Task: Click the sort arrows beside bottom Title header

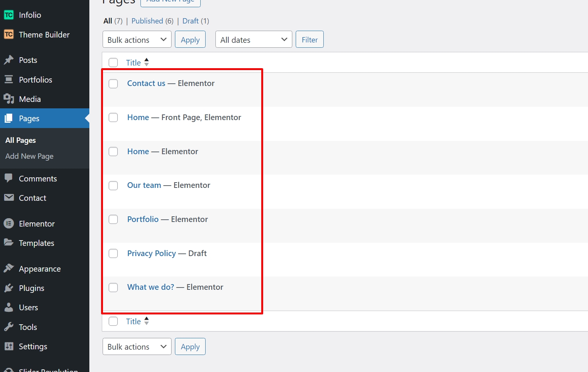Action: point(147,321)
